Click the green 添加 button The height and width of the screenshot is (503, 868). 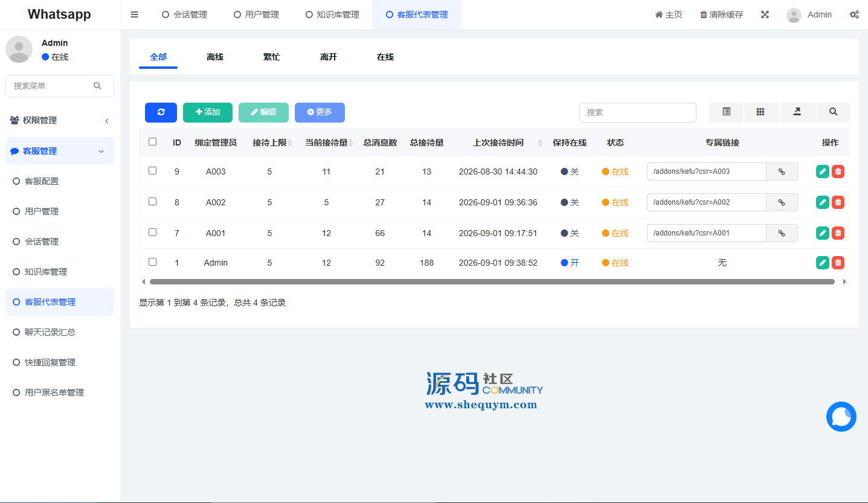click(208, 112)
